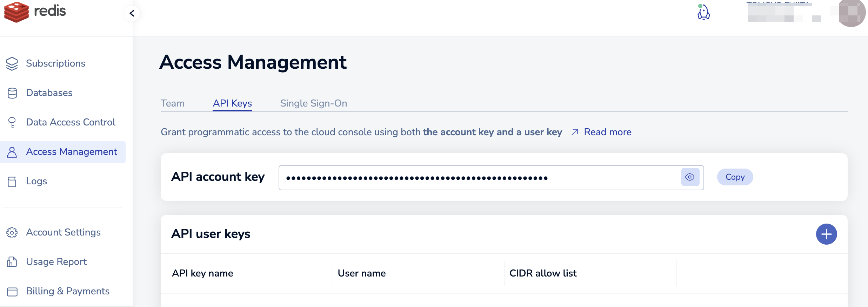The width and height of the screenshot is (868, 307).
Task: Open the user profile avatar menu
Action: coord(852,13)
